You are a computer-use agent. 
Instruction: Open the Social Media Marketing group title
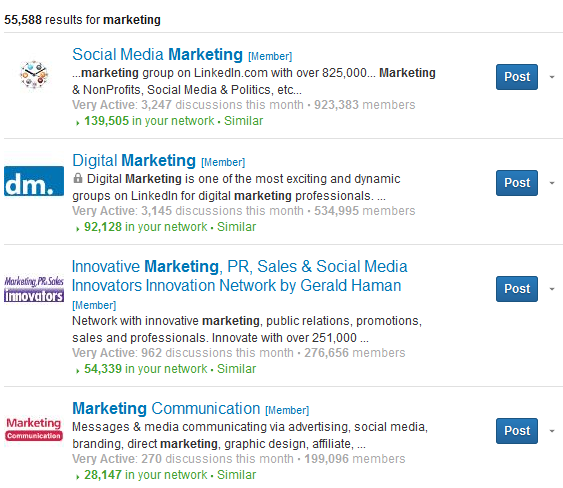[157, 55]
